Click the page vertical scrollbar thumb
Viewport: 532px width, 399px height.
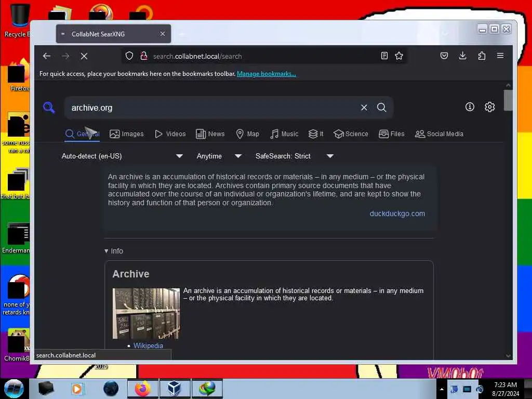tap(508, 100)
